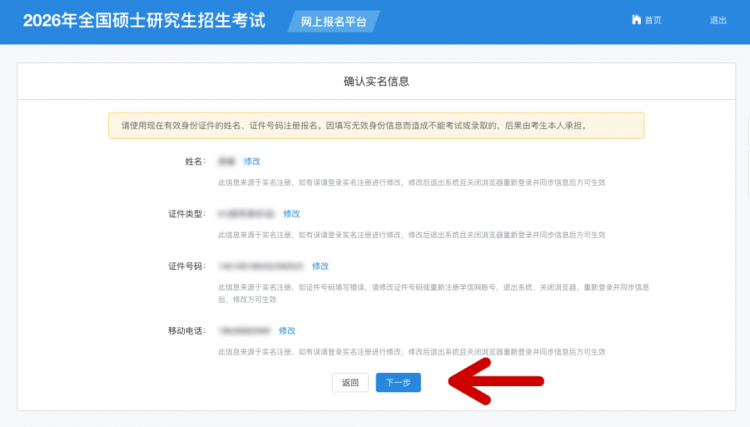This screenshot has height=427, width=750.
Task: Click the 姓名 field label
Action: coord(194,161)
